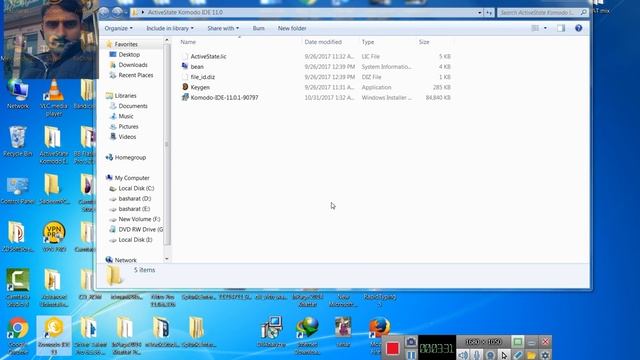Open the Share with menu
Screen dimensions: 640x360
pos(223,28)
